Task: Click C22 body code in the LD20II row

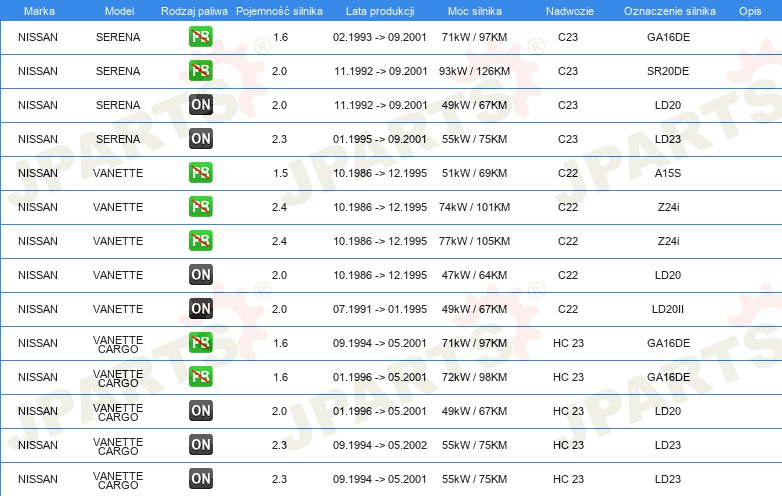Action: tap(568, 309)
